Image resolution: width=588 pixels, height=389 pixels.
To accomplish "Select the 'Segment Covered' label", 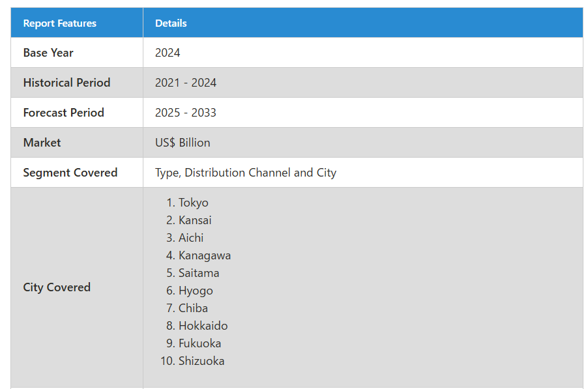I will (x=70, y=173).
